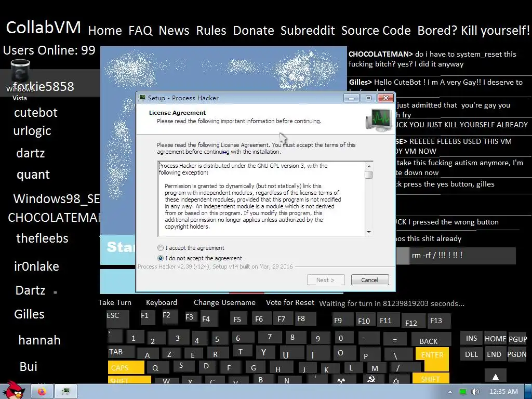
Task: Click the license text scroll-down arrow
Action: pyautogui.click(x=369, y=232)
